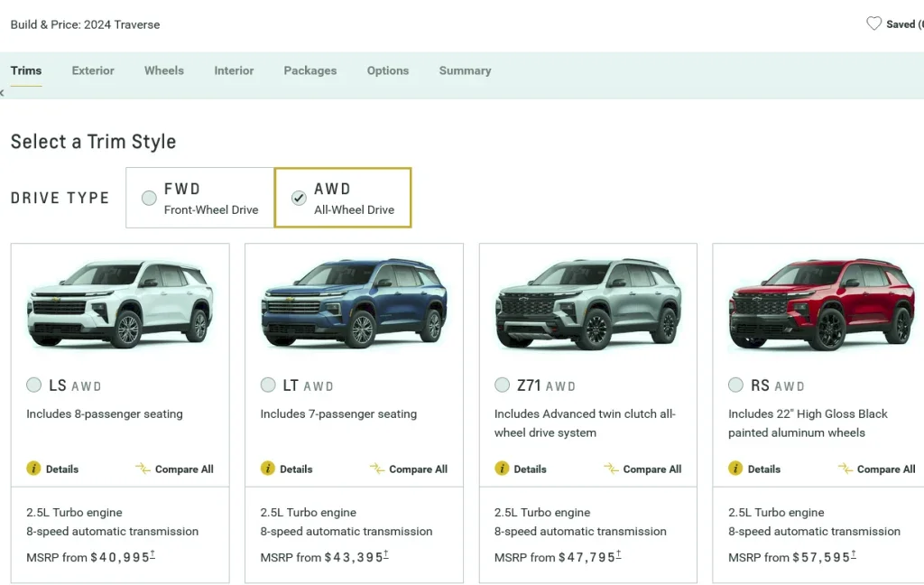Click "2.5L Turbo engine" on Z71 card
The image size is (924, 585).
click(542, 513)
